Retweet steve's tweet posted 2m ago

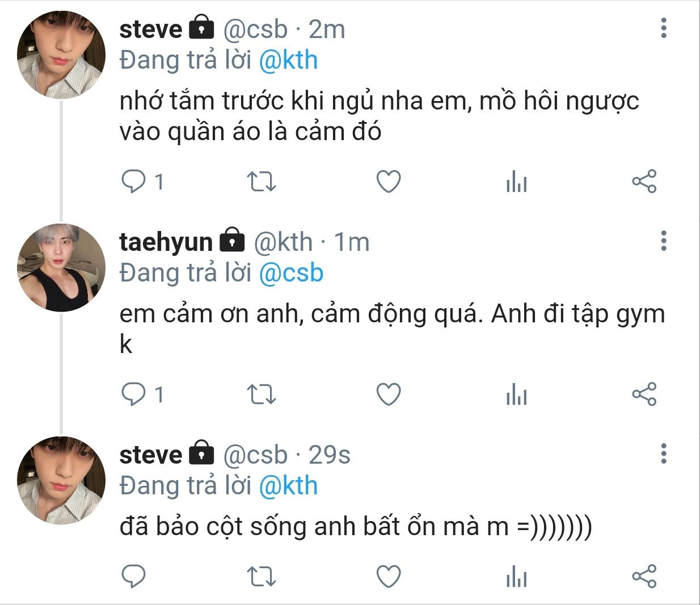coord(262,182)
